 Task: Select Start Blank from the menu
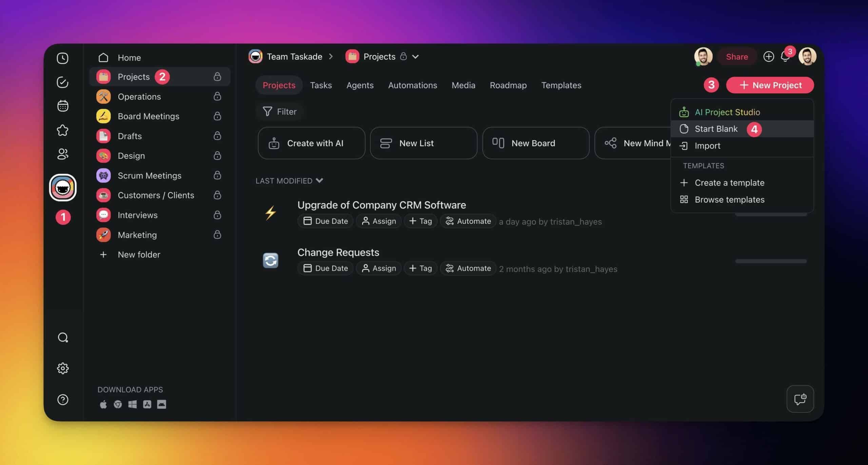pyautogui.click(x=716, y=129)
